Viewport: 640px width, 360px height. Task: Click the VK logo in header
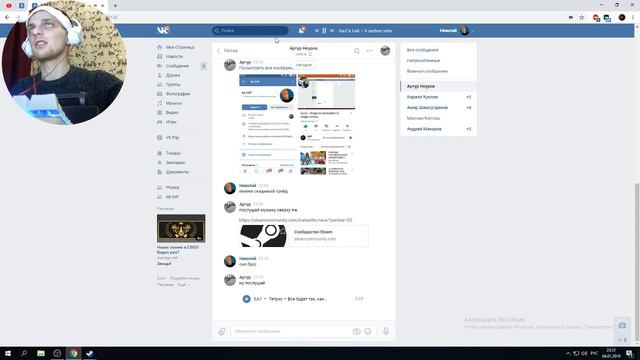163,30
